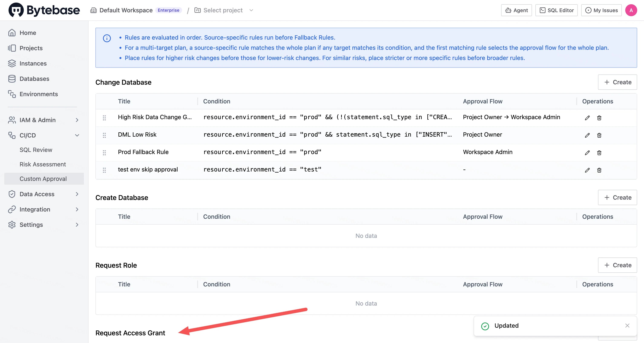The width and height of the screenshot is (644, 343).
Task: Dismiss the Updated notification
Action: pyautogui.click(x=627, y=326)
